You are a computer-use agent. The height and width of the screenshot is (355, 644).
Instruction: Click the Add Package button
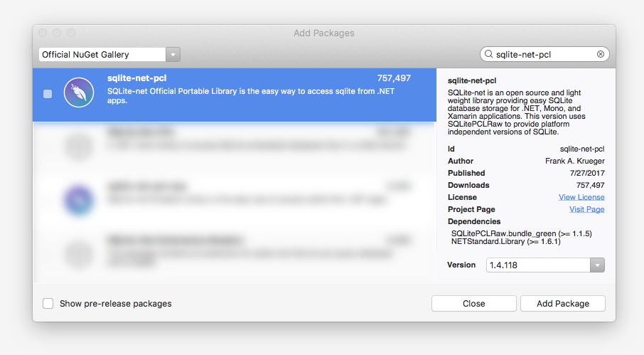pyautogui.click(x=563, y=304)
